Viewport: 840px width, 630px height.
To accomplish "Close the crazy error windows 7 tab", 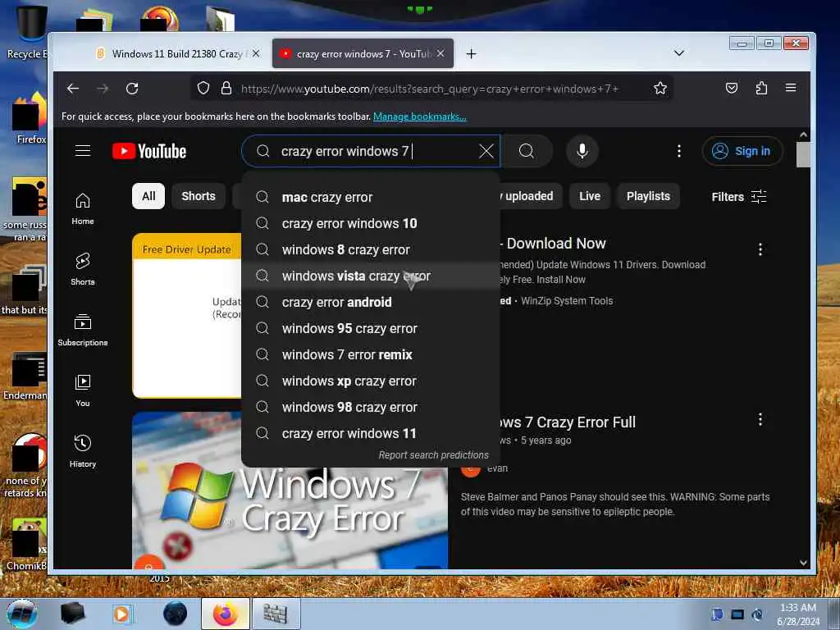I will coord(441,53).
